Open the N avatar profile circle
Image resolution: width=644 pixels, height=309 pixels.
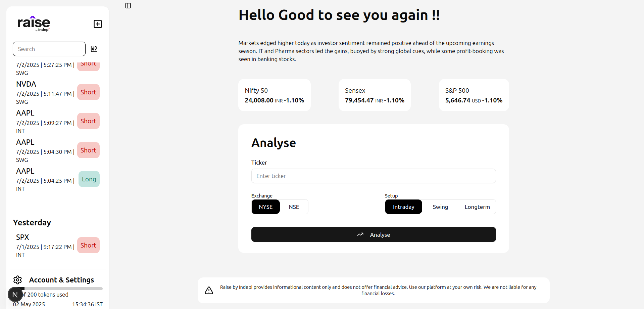[15, 294]
